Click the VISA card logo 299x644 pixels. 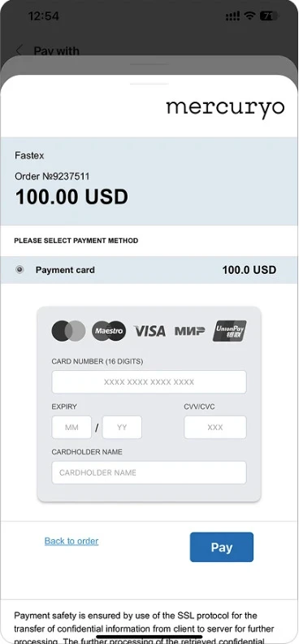(149, 331)
